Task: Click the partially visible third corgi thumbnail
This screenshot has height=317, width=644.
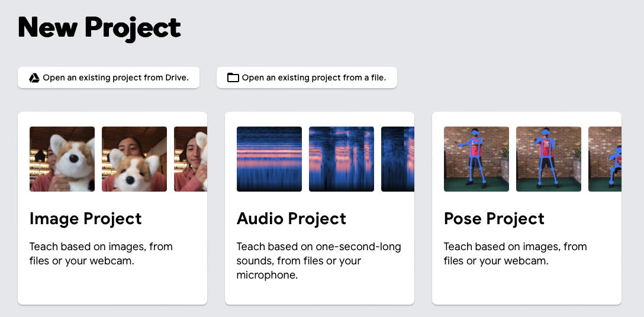Action: [191, 159]
